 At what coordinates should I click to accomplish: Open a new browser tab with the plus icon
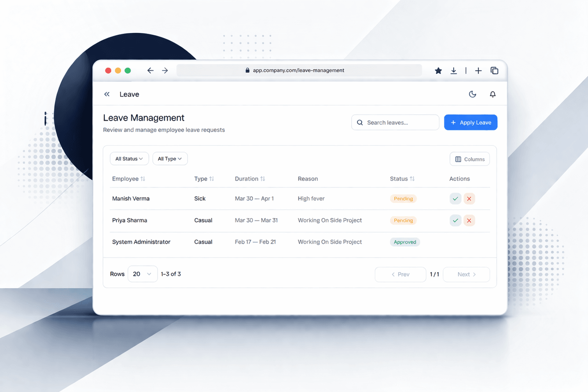coord(478,70)
